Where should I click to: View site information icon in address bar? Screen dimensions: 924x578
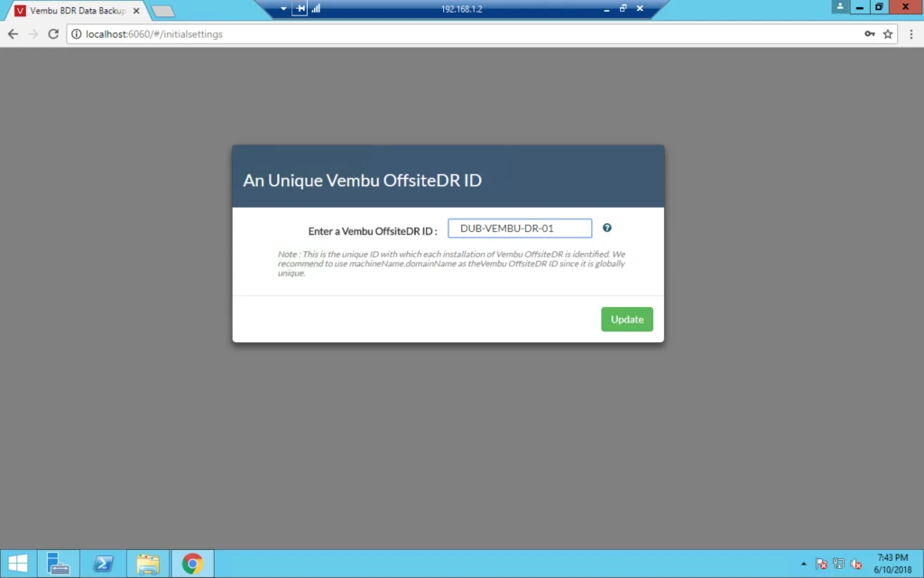[x=76, y=34]
